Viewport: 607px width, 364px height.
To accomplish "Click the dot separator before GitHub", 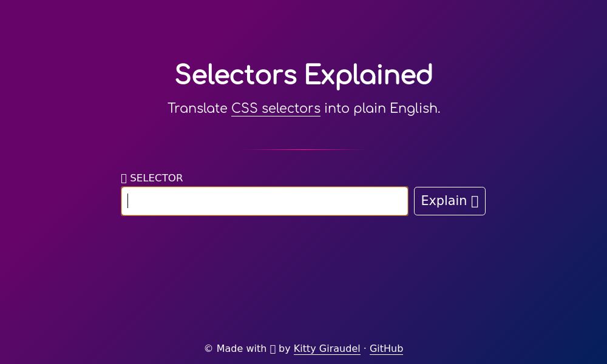I will click(x=365, y=348).
